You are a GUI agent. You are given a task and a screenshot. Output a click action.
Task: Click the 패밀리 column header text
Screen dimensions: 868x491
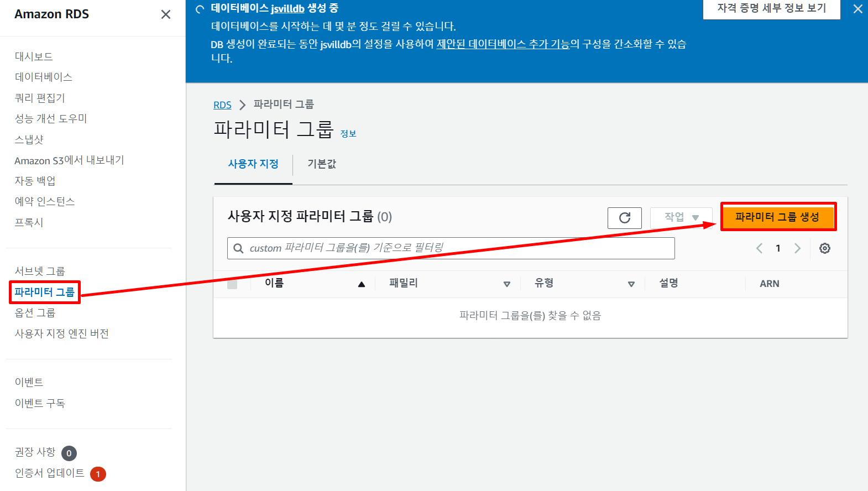coord(404,283)
